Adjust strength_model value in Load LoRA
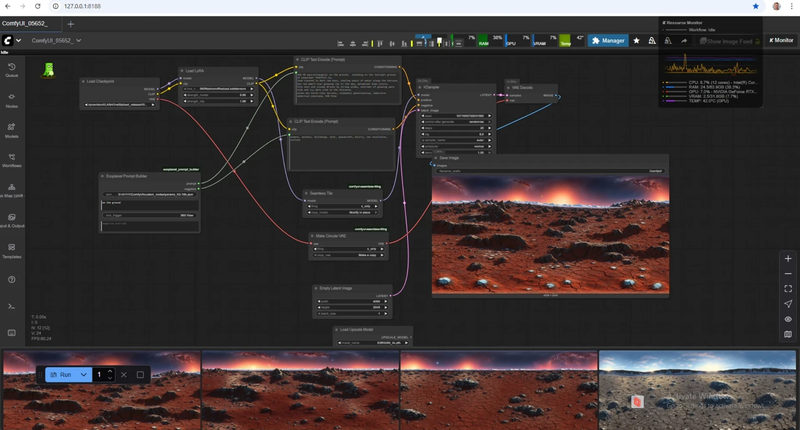The height and width of the screenshot is (430, 800). coord(218,95)
